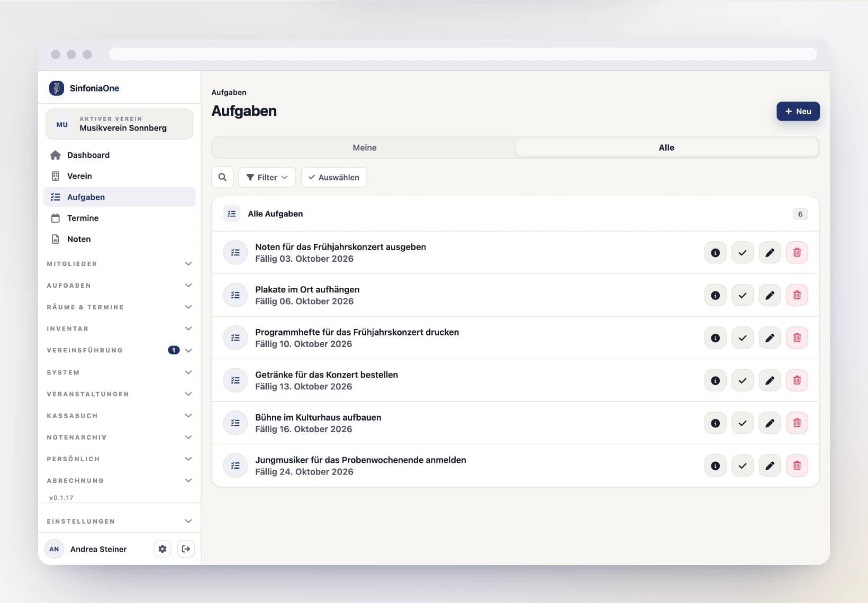
Task: Open Verein in the sidebar
Action: click(120, 176)
